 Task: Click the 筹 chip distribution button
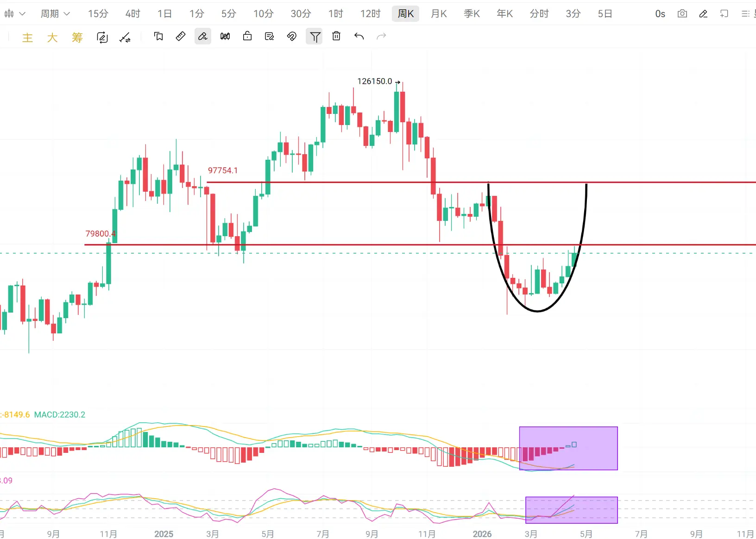[77, 37]
